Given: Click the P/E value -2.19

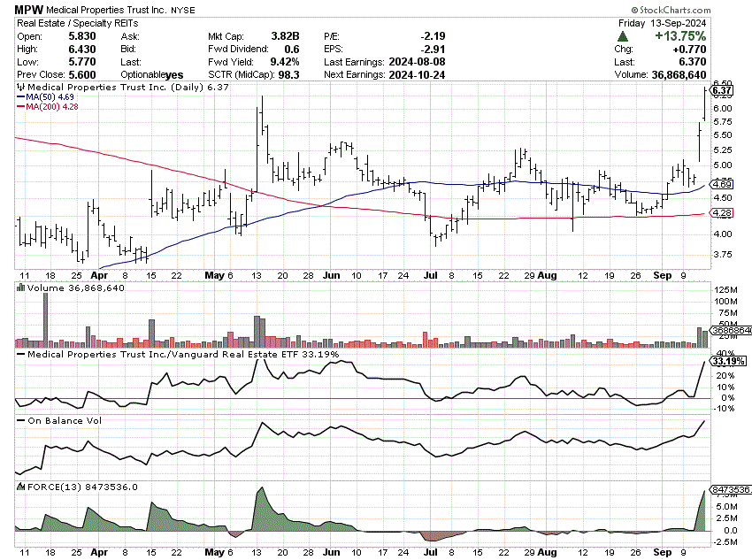Looking at the screenshot, I should pos(433,36).
